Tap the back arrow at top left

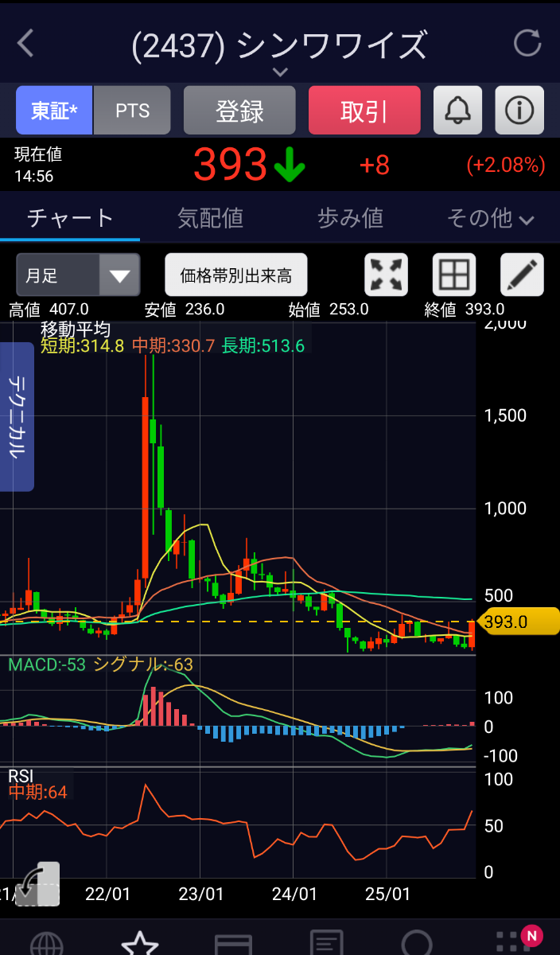(x=25, y=43)
